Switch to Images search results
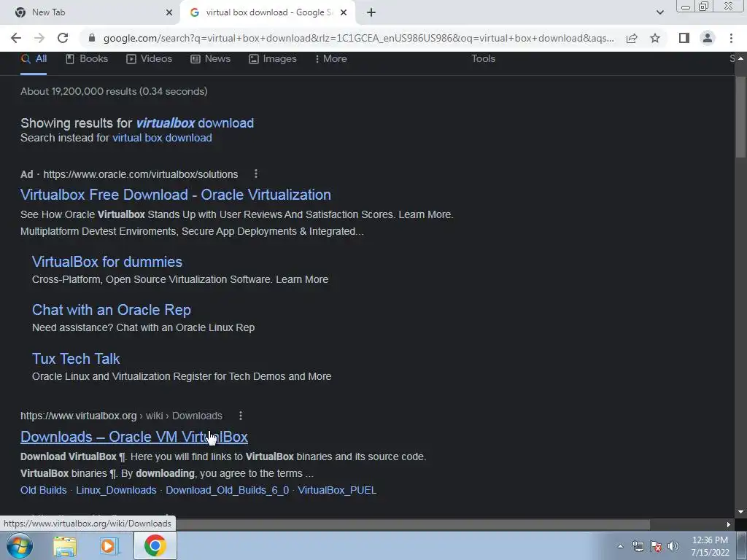This screenshot has height=560, width=747. (x=273, y=58)
